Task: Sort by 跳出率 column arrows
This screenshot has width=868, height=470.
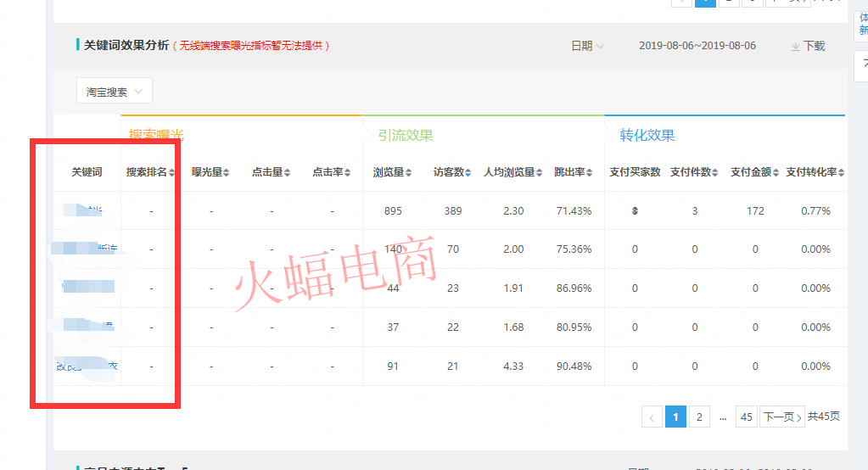Action: pyautogui.click(x=591, y=172)
